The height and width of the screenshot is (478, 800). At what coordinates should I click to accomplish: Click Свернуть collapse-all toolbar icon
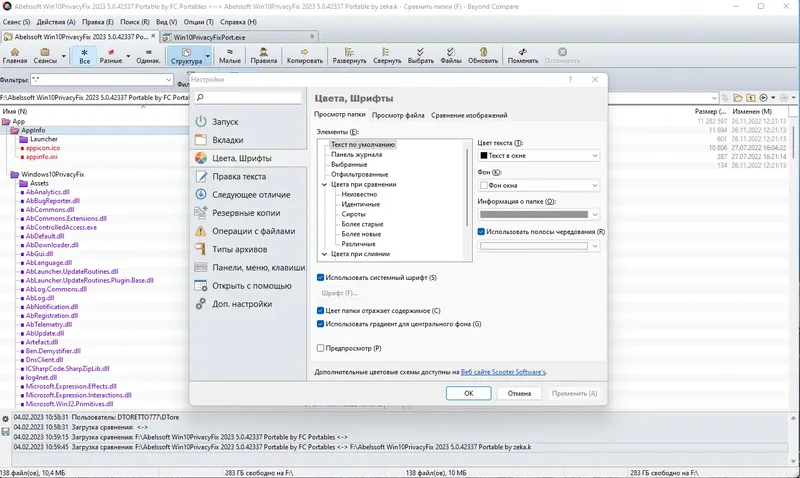tap(387, 56)
